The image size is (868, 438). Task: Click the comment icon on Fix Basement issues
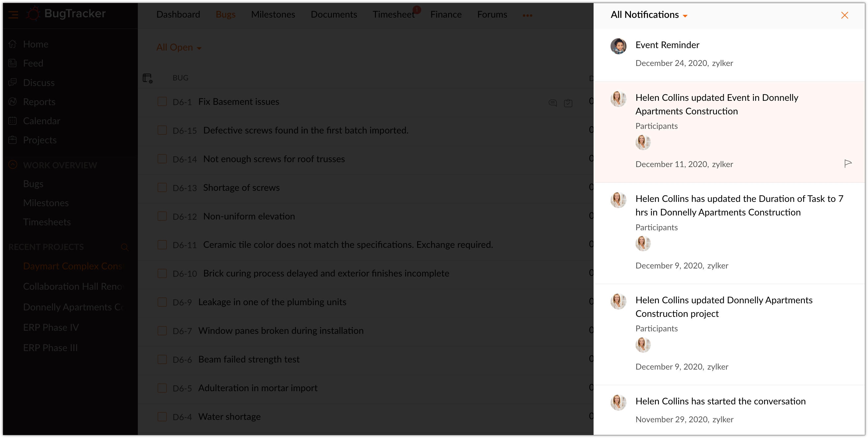tap(553, 103)
